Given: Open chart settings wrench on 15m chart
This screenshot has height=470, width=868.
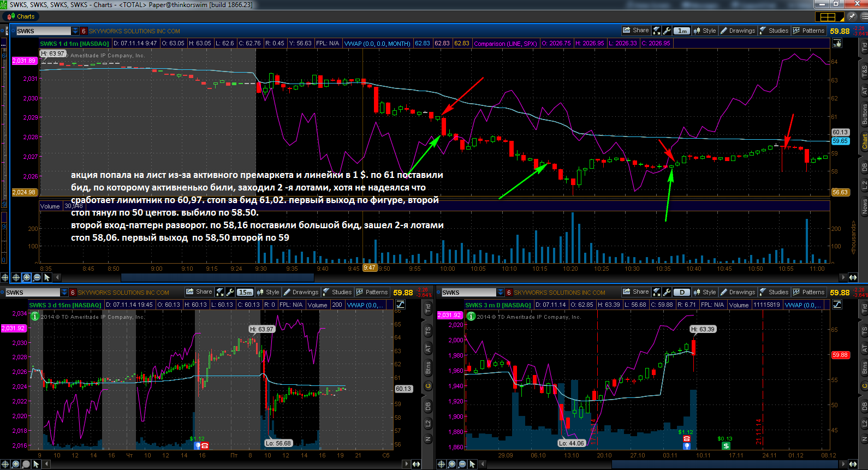Looking at the screenshot, I should pyautogui.click(x=230, y=292).
